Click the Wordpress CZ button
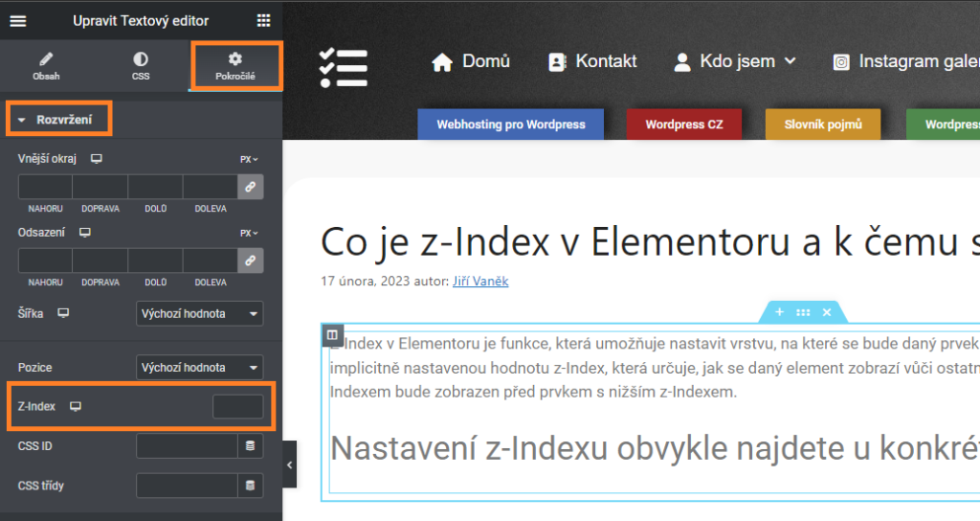980x521 pixels. [x=684, y=124]
